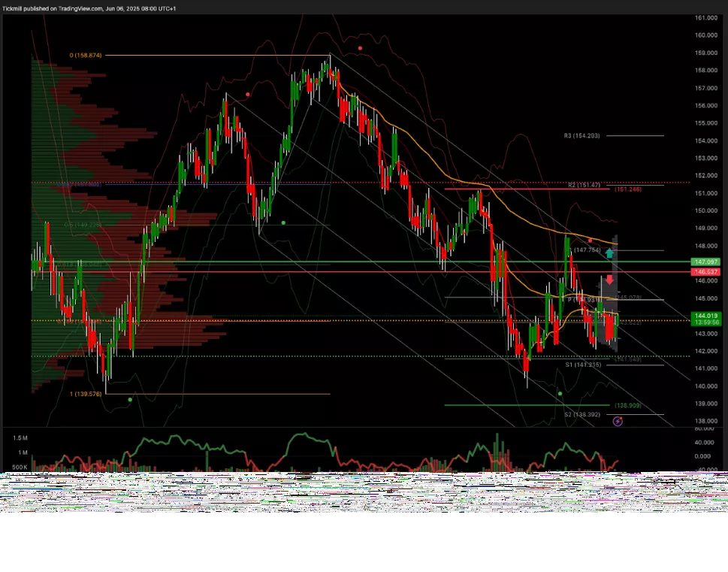
Task: Click the red down arrow marker
Action: (x=610, y=280)
